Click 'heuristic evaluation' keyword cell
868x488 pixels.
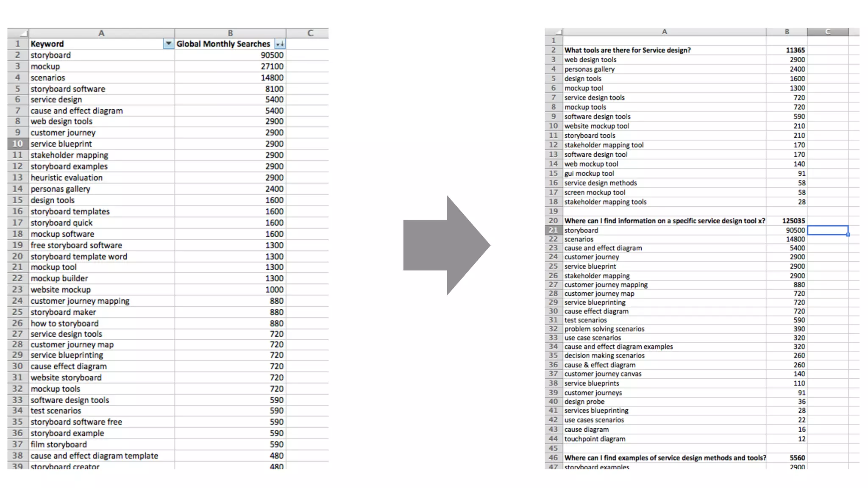[x=67, y=177]
